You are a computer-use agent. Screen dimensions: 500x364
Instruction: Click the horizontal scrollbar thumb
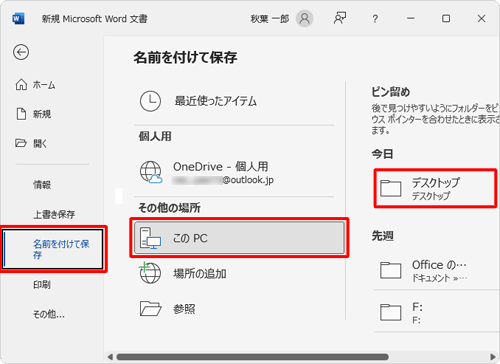pos(252,357)
